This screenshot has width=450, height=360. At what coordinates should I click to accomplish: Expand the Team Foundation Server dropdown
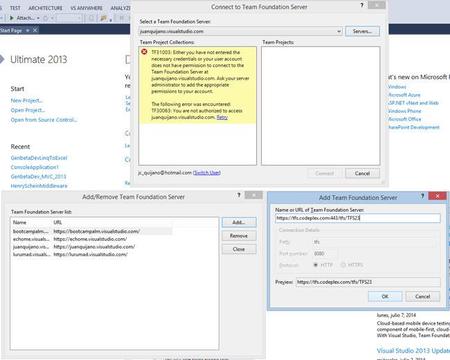(339, 31)
